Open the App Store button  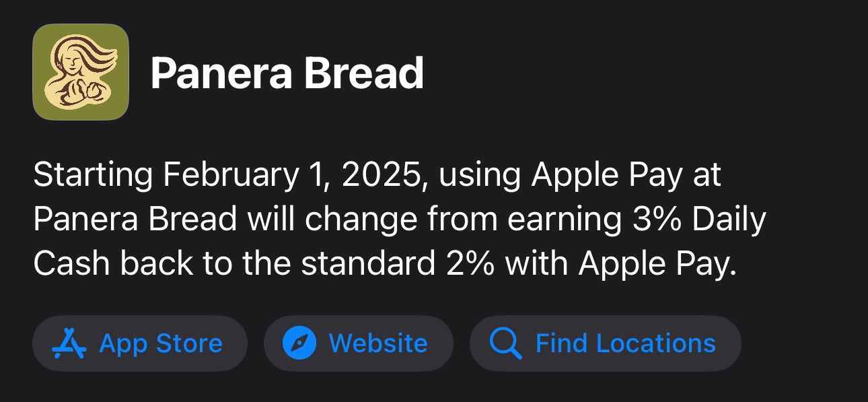click(140, 343)
